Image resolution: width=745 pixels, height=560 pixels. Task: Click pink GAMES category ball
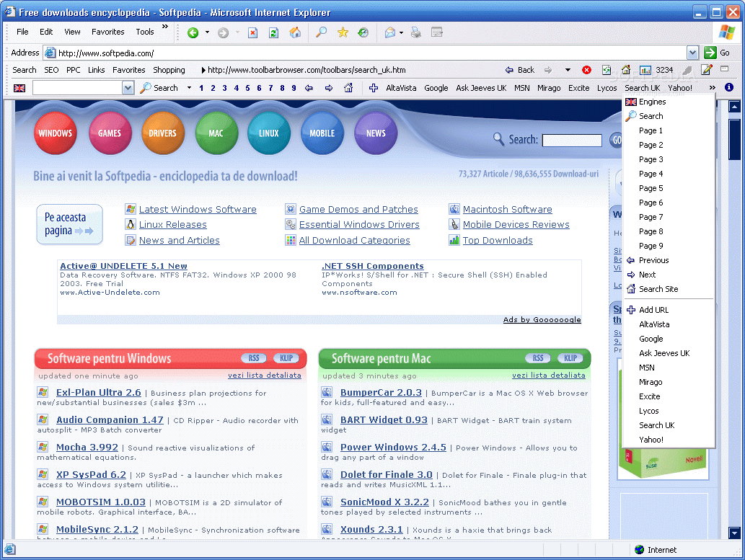pos(110,133)
